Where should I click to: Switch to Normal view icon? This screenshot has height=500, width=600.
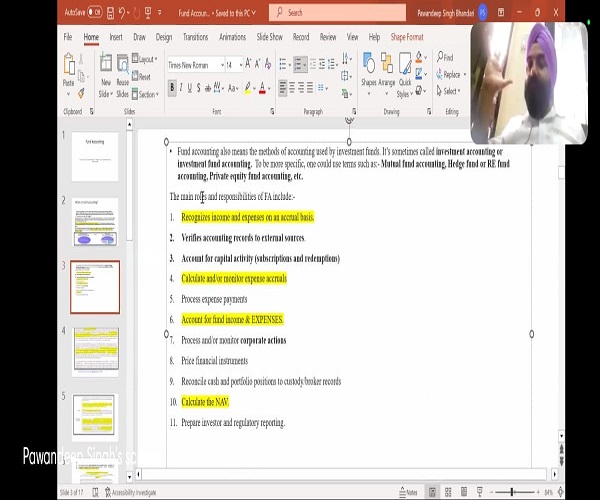(432, 492)
